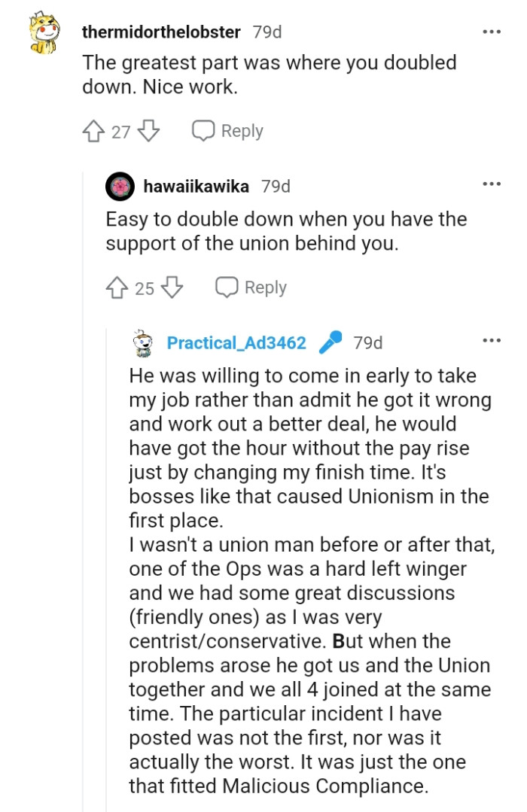527x812 pixels.
Task: Open options menu on top comment
Action: pos(492,31)
